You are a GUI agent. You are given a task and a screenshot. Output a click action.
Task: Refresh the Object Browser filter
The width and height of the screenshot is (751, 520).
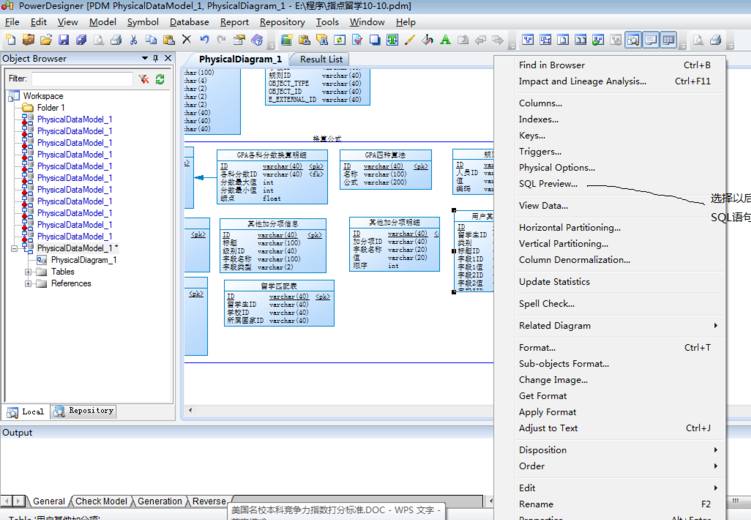click(160, 79)
